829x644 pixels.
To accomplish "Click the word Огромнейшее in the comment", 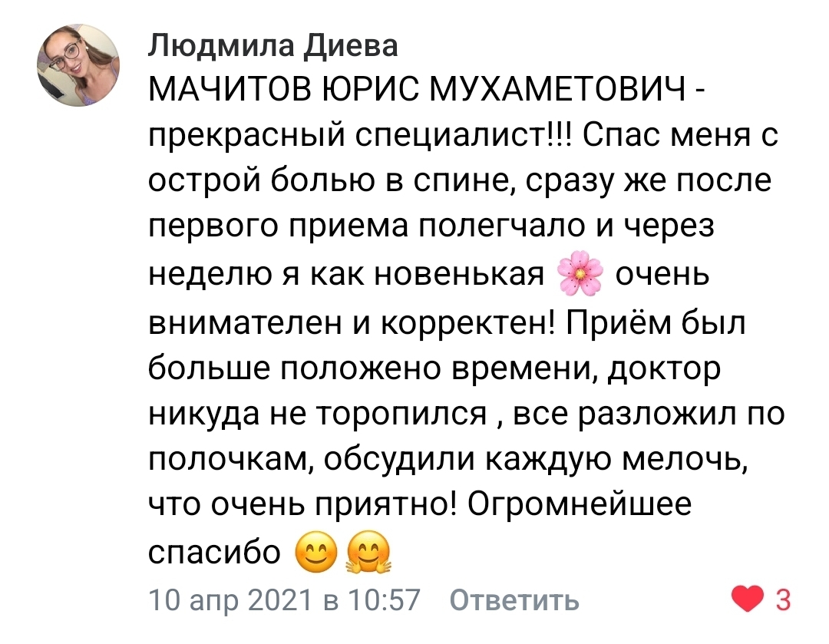I will (580, 507).
